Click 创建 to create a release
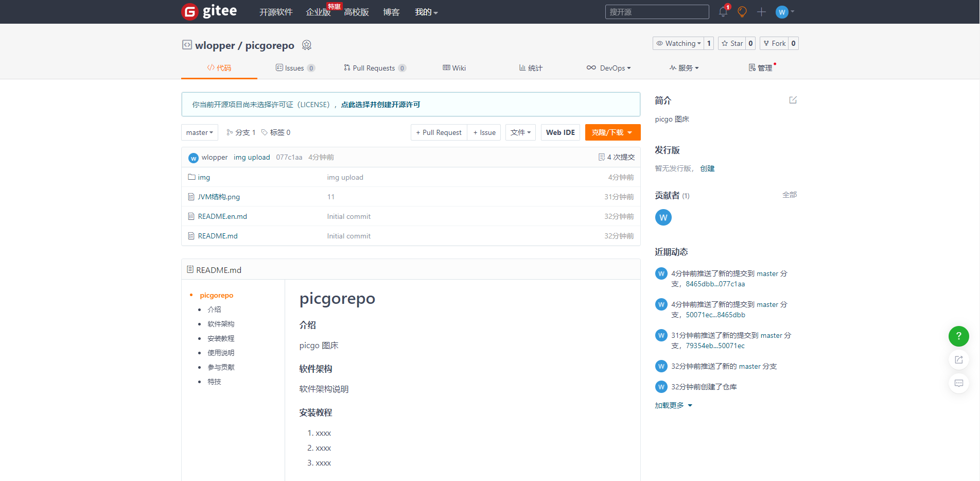Viewport: 980px width, 481px height. tap(707, 168)
